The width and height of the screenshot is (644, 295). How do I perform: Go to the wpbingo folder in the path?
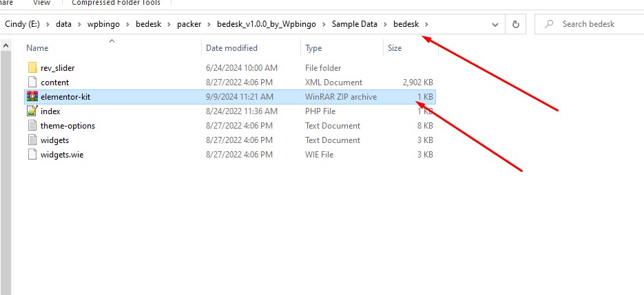pos(103,24)
